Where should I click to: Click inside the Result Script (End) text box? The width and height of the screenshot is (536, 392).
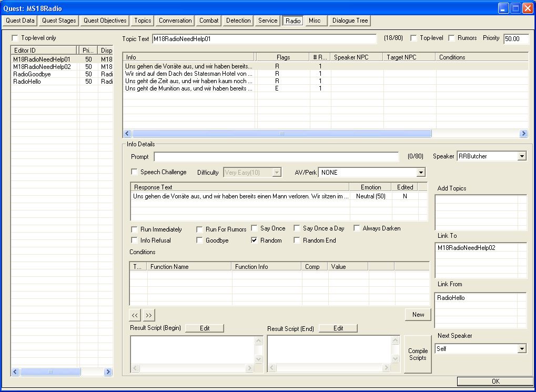[329, 350]
